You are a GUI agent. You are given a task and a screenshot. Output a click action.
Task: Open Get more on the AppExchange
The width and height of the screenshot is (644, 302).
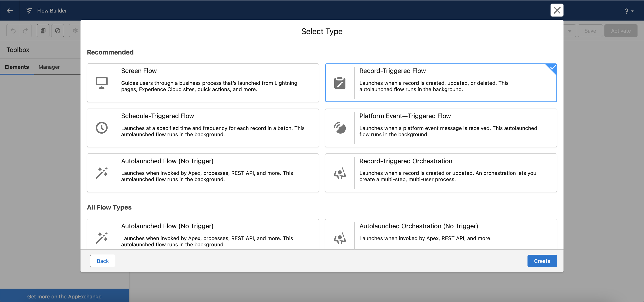64,296
